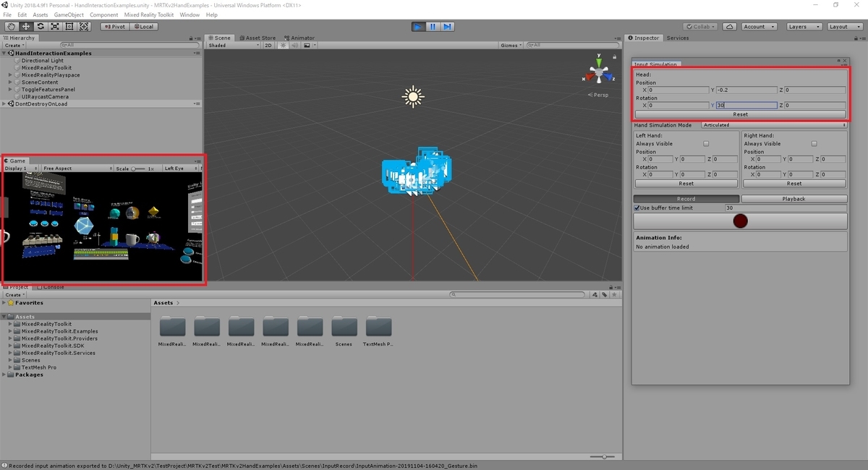Viewport: 868px width, 470px height.
Task: Uncheck Use buffer time limit
Action: point(639,208)
